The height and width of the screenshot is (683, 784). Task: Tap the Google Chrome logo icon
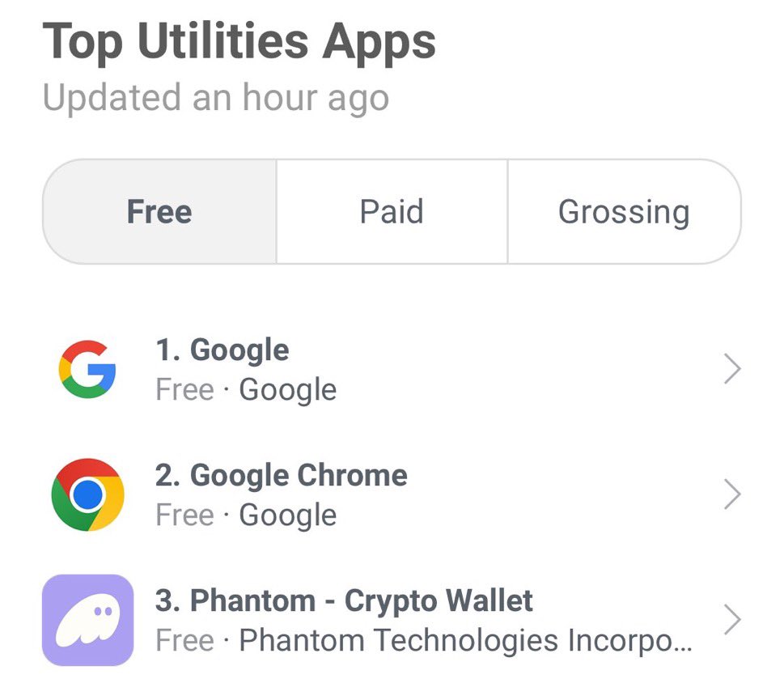coord(87,494)
